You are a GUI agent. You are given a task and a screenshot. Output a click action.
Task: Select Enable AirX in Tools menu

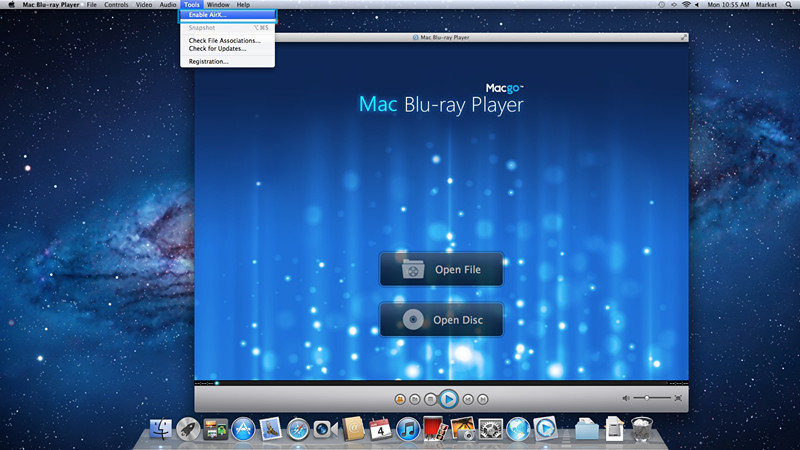tap(208, 16)
